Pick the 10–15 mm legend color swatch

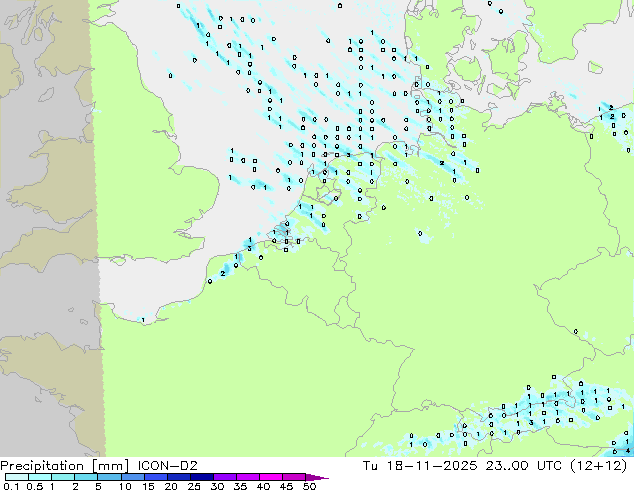coord(132,477)
